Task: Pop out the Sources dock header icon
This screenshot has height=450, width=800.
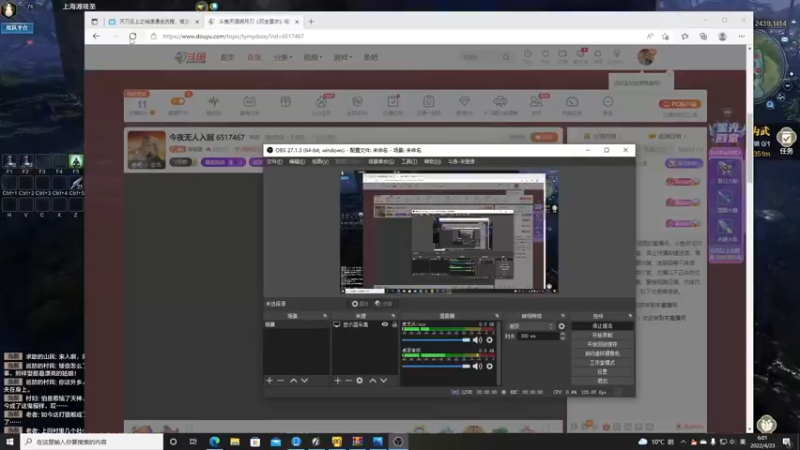Action: pyautogui.click(x=393, y=316)
